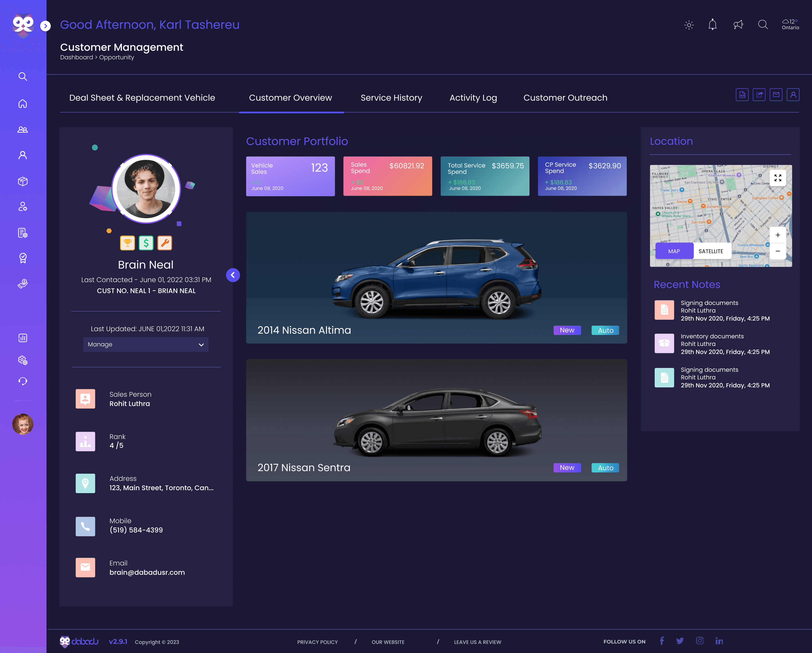Click the user avatar in the sidebar
Screen dimensions: 812x653
[23, 424]
